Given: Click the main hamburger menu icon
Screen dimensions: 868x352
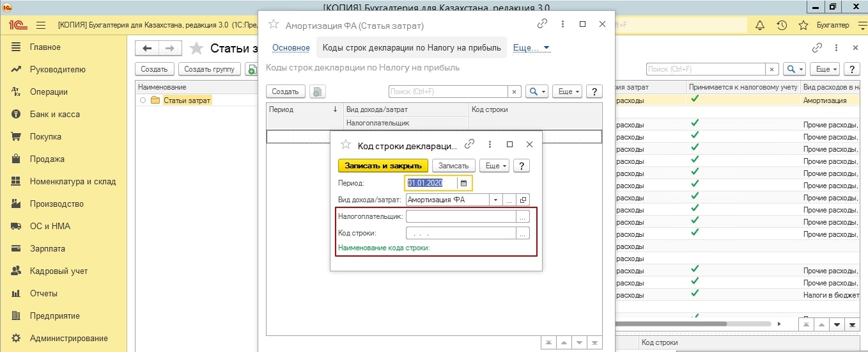Looking at the screenshot, I should [x=41, y=26].
